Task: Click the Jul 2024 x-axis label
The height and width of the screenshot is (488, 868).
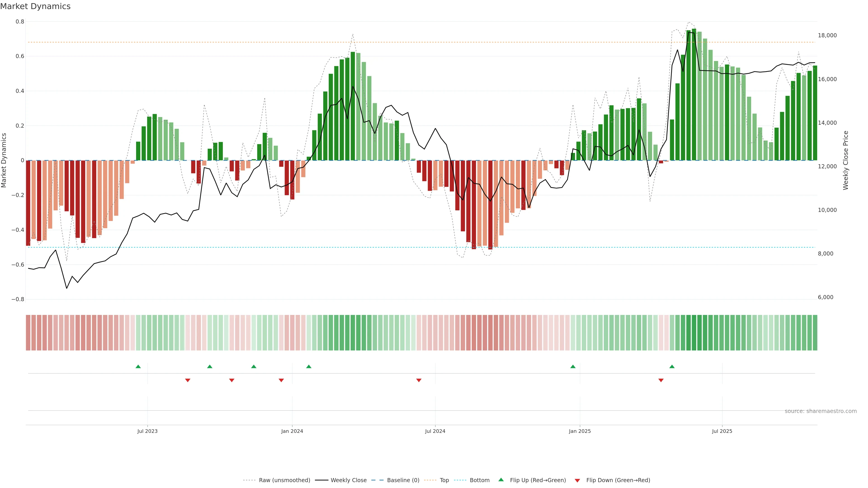Action: click(435, 431)
